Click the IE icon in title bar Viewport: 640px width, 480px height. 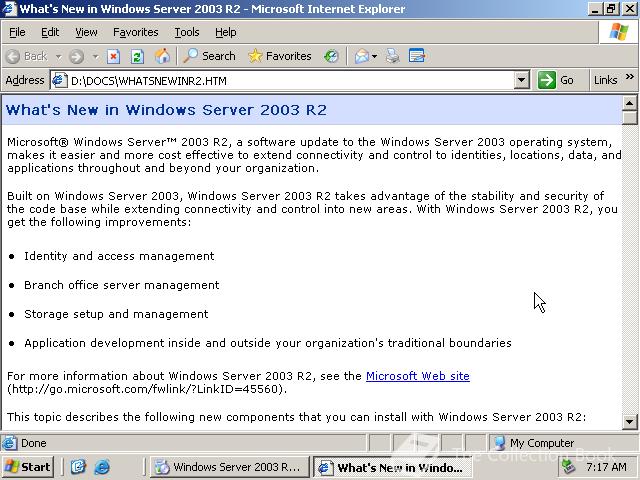pos(10,9)
